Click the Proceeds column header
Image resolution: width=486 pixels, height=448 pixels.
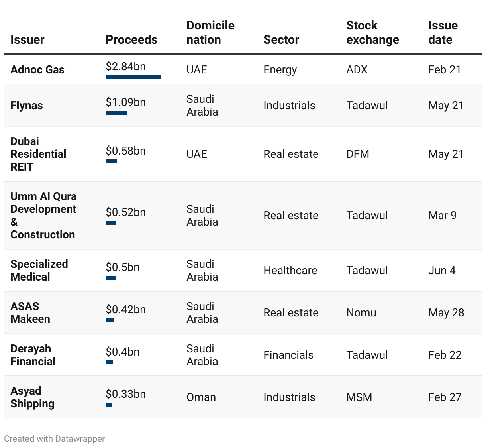tap(131, 40)
